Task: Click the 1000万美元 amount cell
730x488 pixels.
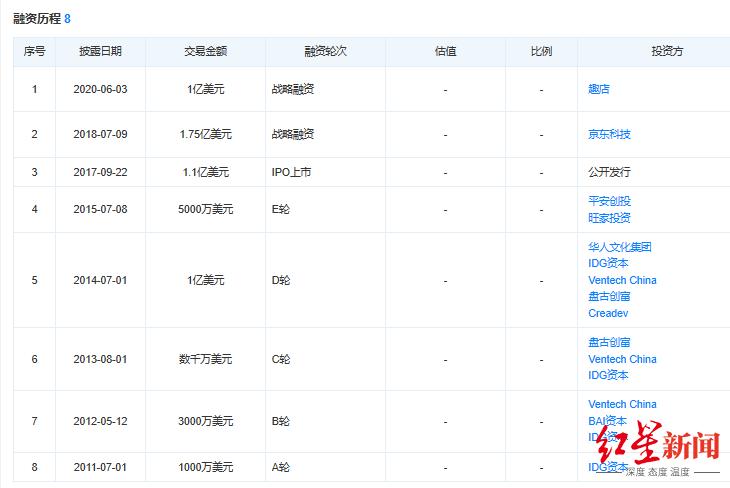Action: click(205, 467)
